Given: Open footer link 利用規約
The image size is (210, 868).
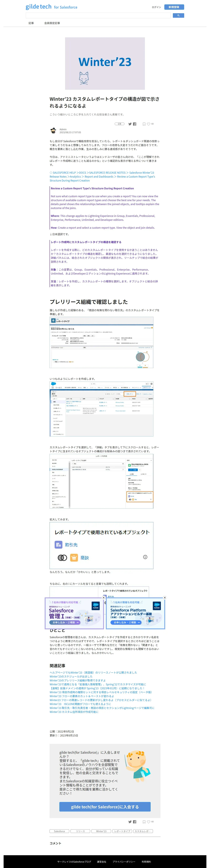Looking at the screenshot, I should (x=146, y=862).
